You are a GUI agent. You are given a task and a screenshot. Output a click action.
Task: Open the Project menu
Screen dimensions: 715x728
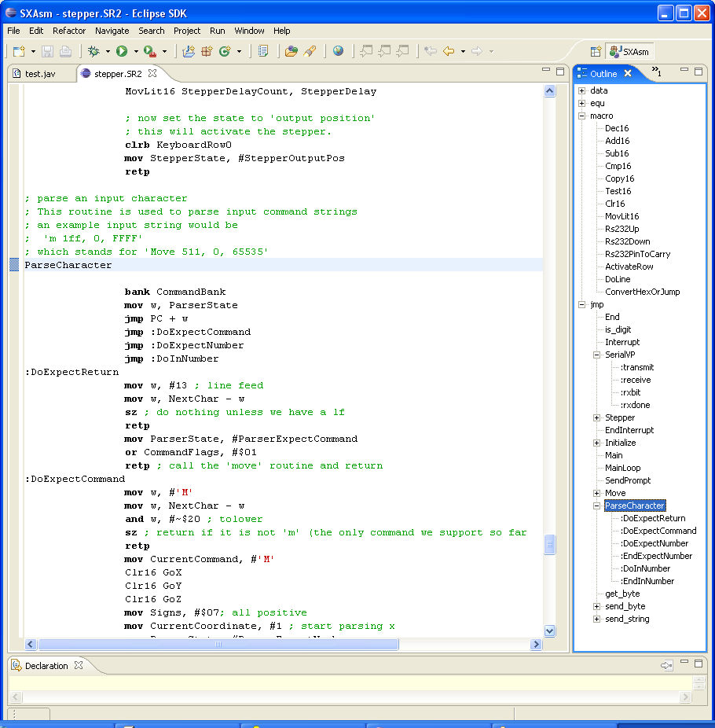point(187,31)
